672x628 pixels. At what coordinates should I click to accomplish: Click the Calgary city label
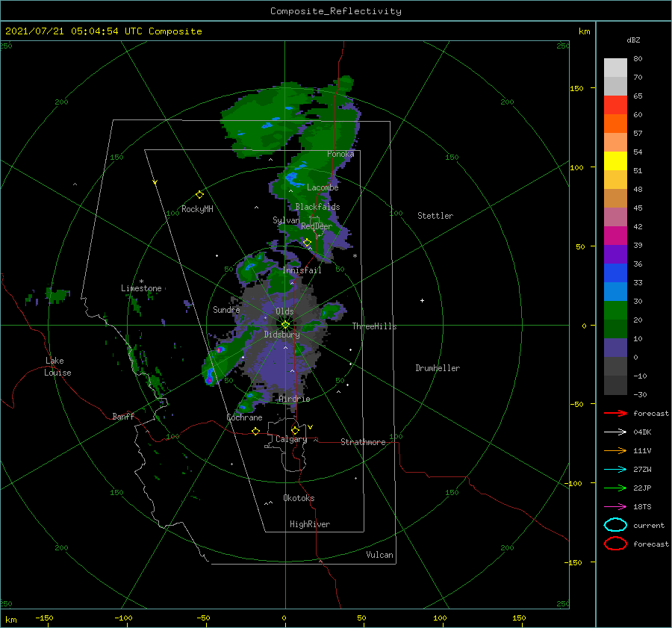pos(291,439)
